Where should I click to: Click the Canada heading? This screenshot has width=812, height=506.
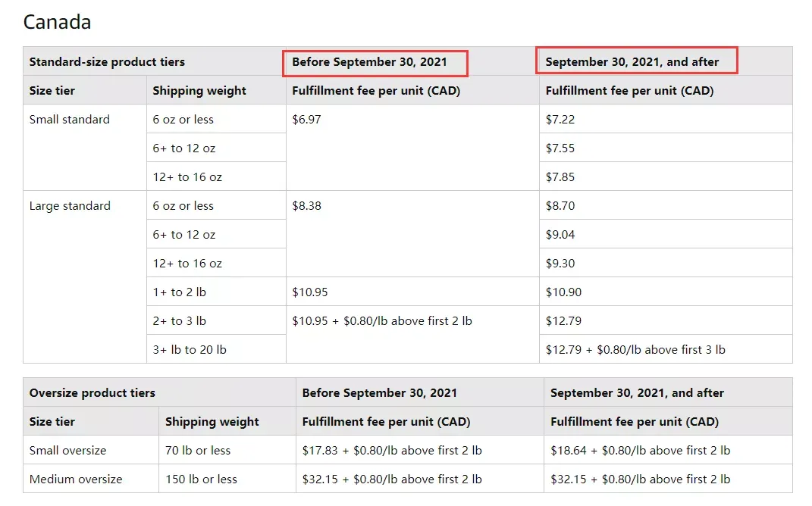pos(57,22)
